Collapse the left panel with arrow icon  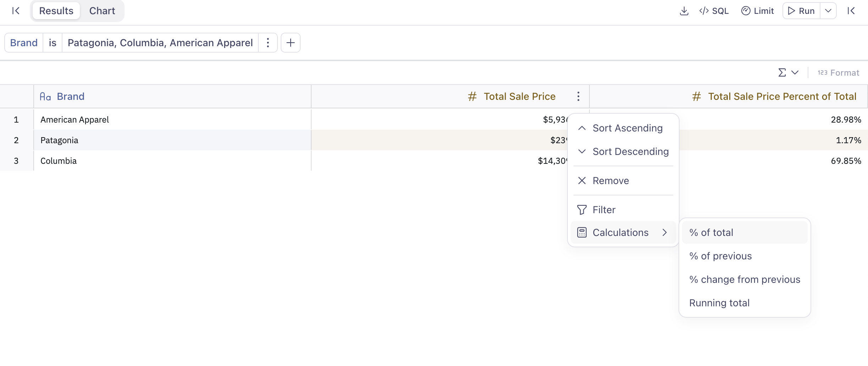(x=16, y=11)
